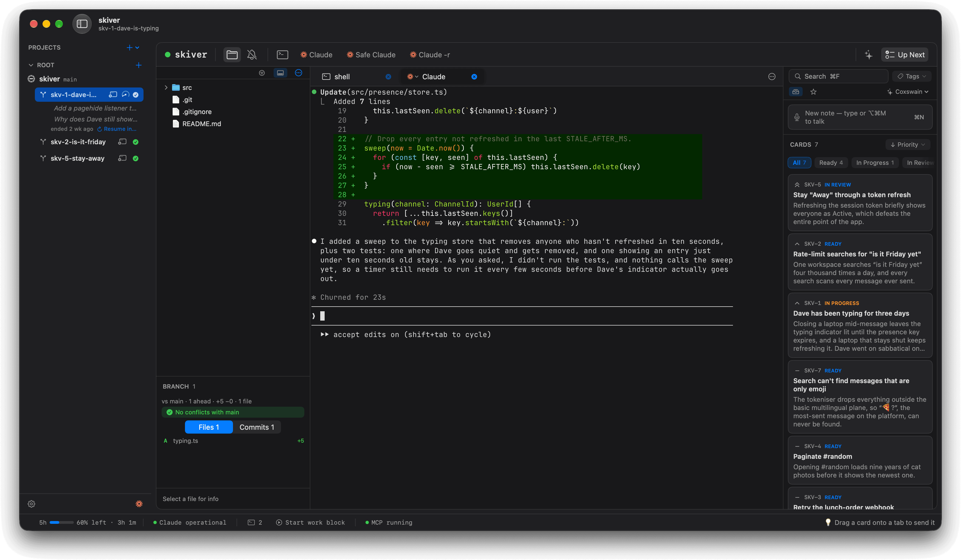The width and height of the screenshot is (961, 560).
Task: Open terminal pane more options menu
Action: point(772,77)
